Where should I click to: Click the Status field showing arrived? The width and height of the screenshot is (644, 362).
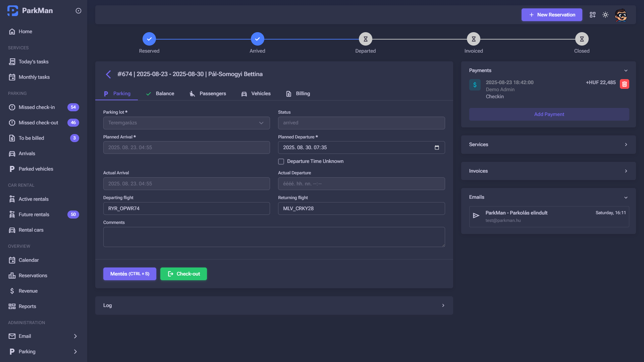point(361,123)
